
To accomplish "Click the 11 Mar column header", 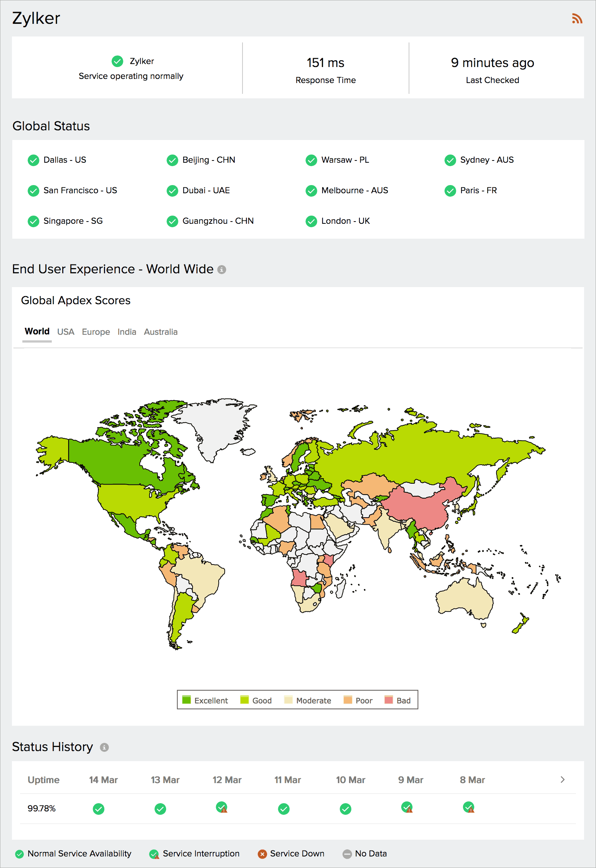I will pyautogui.click(x=288, y=780).
